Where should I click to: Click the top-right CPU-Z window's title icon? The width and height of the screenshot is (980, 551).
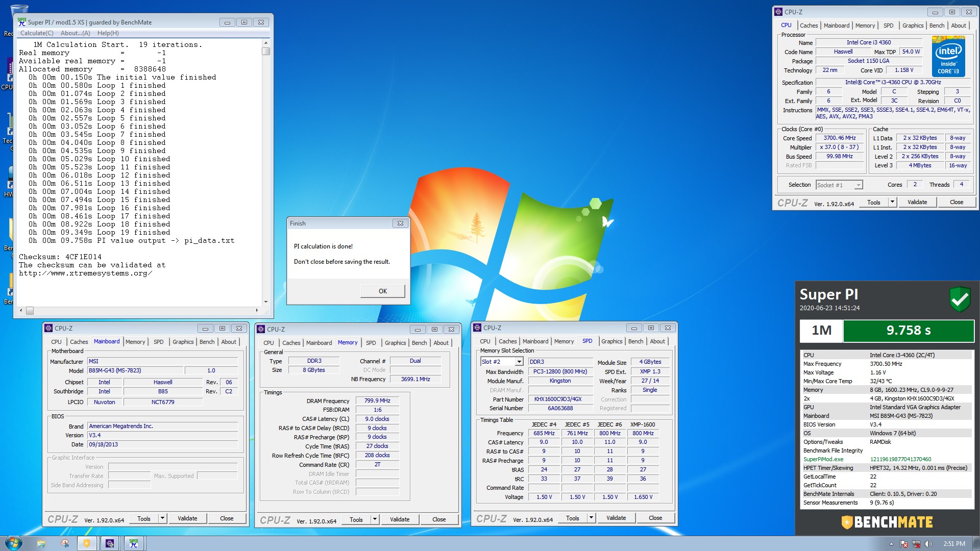point(778,12)
